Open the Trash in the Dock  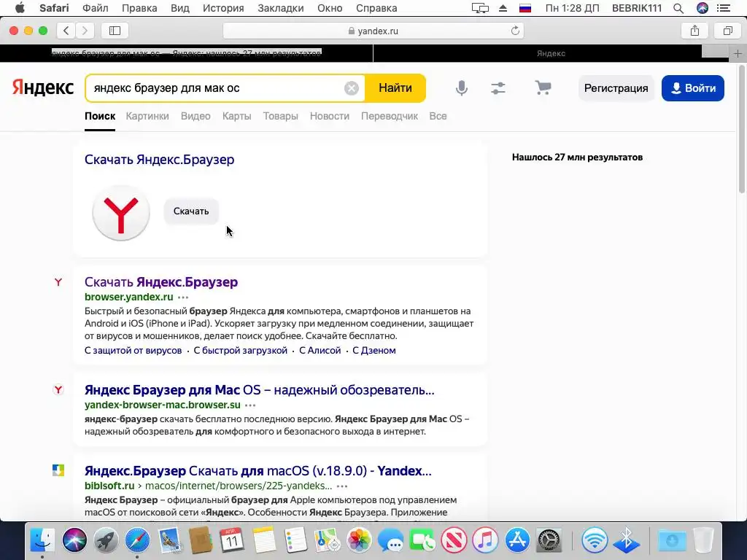[703, 540]
